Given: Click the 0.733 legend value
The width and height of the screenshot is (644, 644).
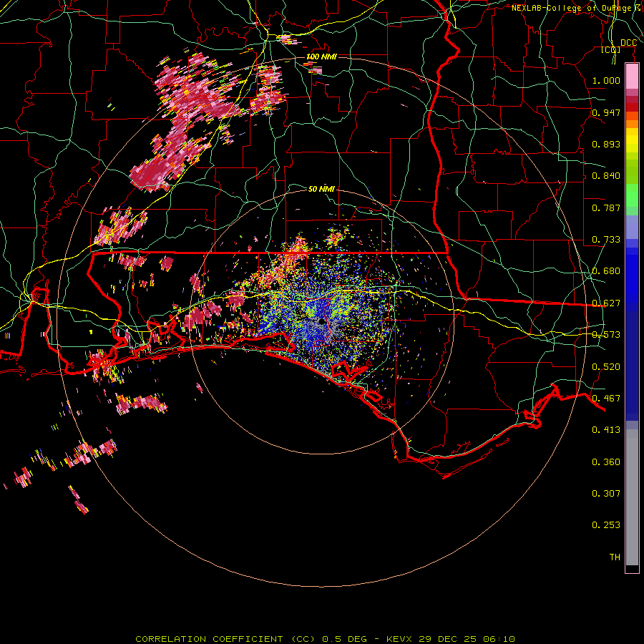Looking at the screenshot, I should click(x=606, y=240).
